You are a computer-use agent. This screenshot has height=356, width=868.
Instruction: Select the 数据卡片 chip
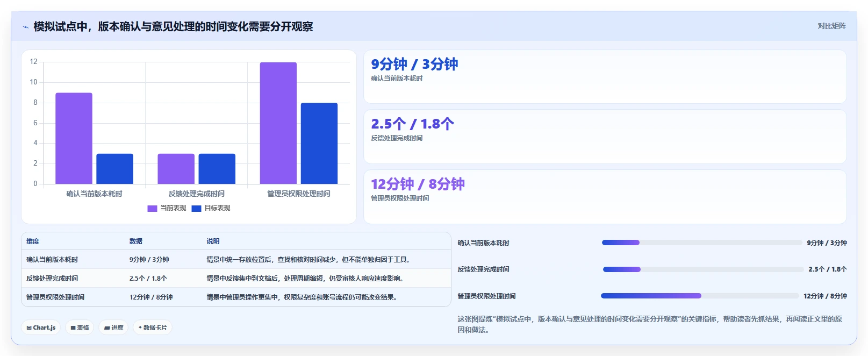tap(153, 327)
